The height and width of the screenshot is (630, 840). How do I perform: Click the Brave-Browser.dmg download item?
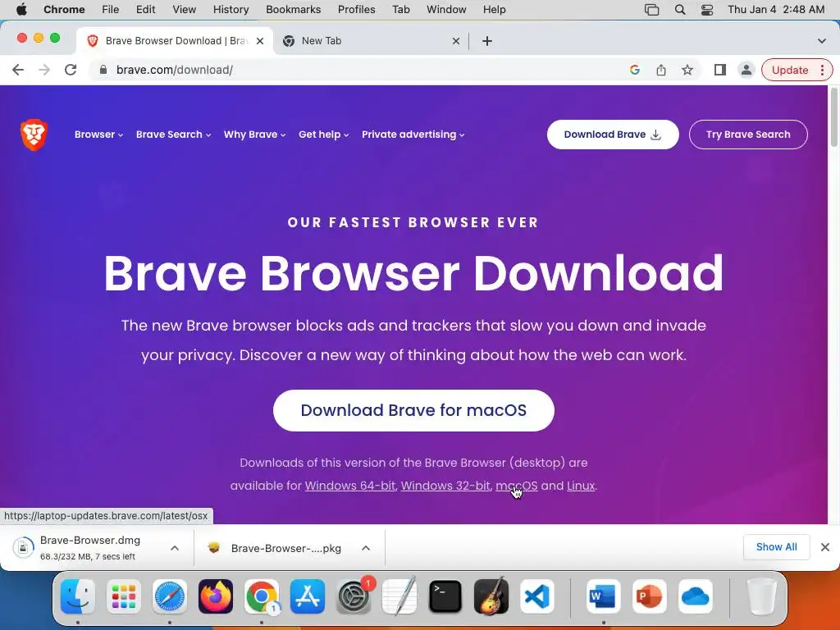coord(90,547)
